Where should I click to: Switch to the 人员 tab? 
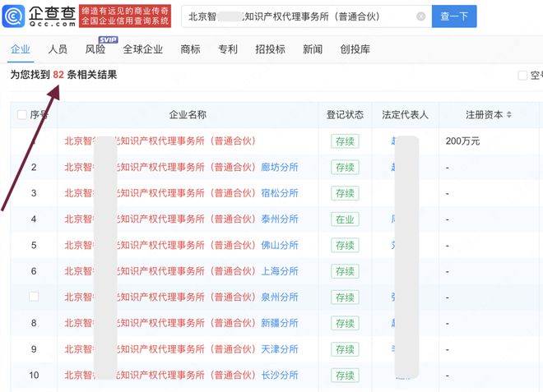[58, 49]
